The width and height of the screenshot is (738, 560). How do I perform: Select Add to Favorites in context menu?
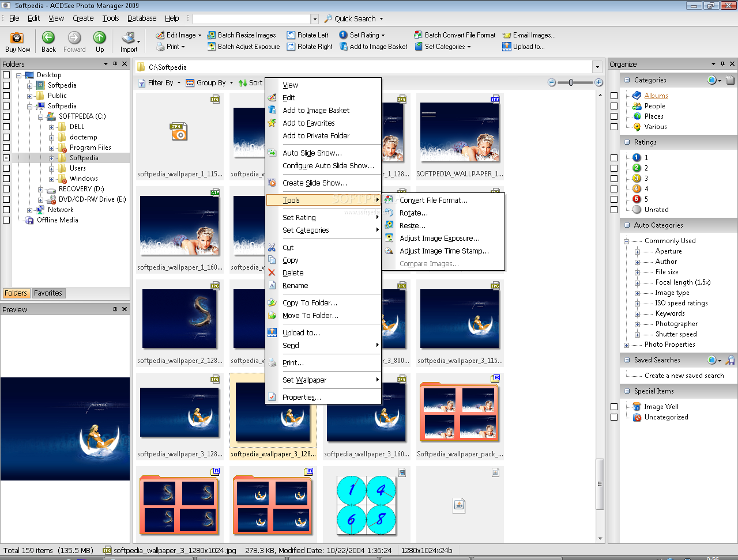click(308, 123)
